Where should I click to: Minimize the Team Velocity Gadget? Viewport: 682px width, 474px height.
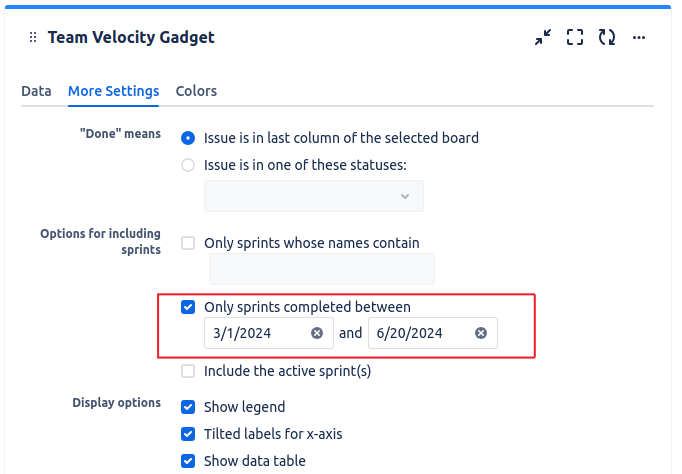543,37
